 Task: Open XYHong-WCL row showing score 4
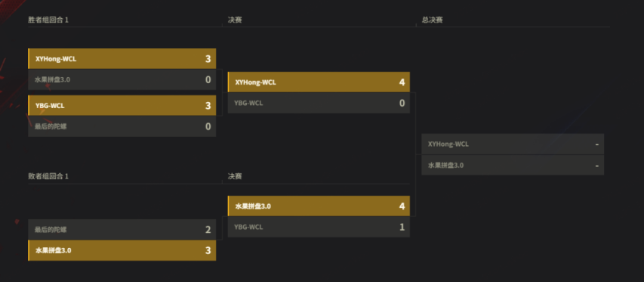pos(319,82)
